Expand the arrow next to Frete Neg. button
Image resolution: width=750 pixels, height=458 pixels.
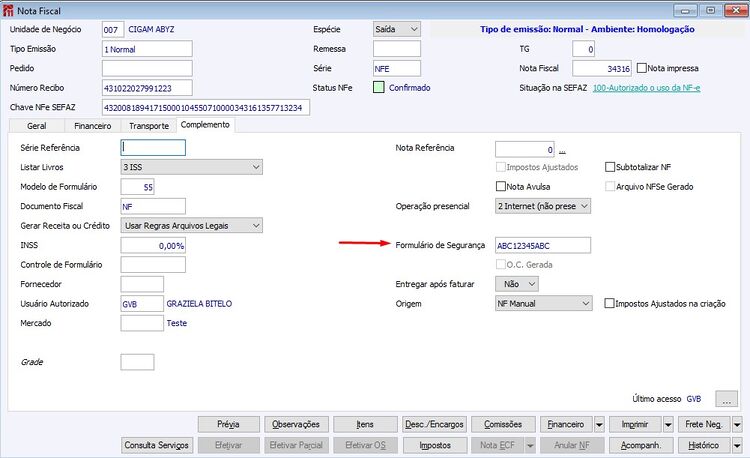click(x=737, y=425)
